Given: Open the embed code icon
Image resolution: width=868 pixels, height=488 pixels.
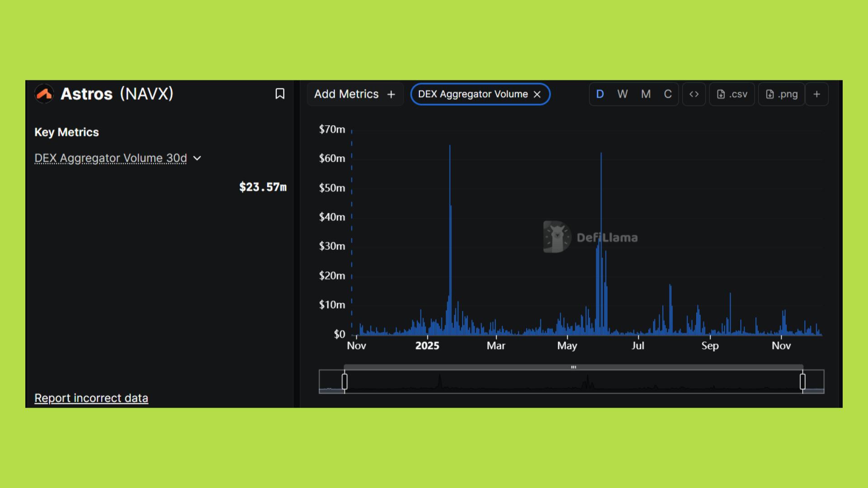Looking at the screenshot, I should [693, 94].
